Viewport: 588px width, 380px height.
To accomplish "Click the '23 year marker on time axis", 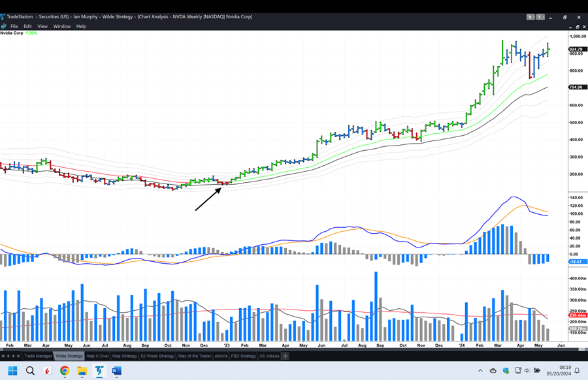I will [x=227, y=345].
